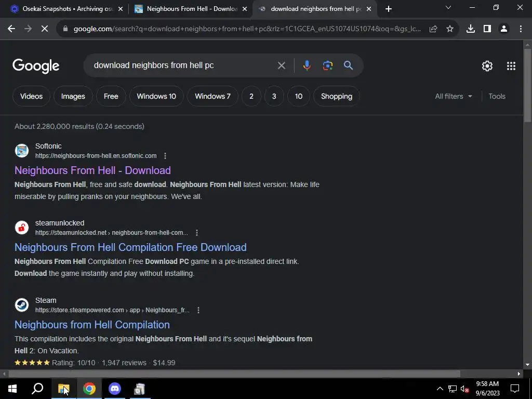The image size is (532, 399).
Task: Open the tab search chevron
Action: pos(448,7)
